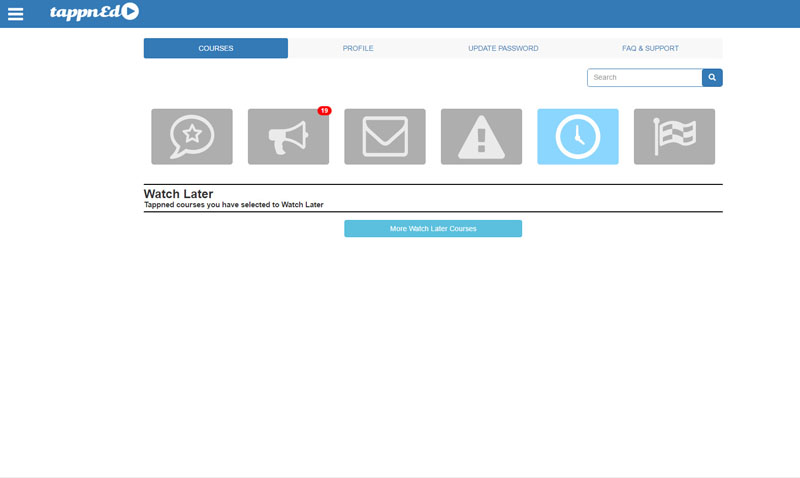Switch to the Courses tab
This screenshot has width=800, height=478.
216,48
